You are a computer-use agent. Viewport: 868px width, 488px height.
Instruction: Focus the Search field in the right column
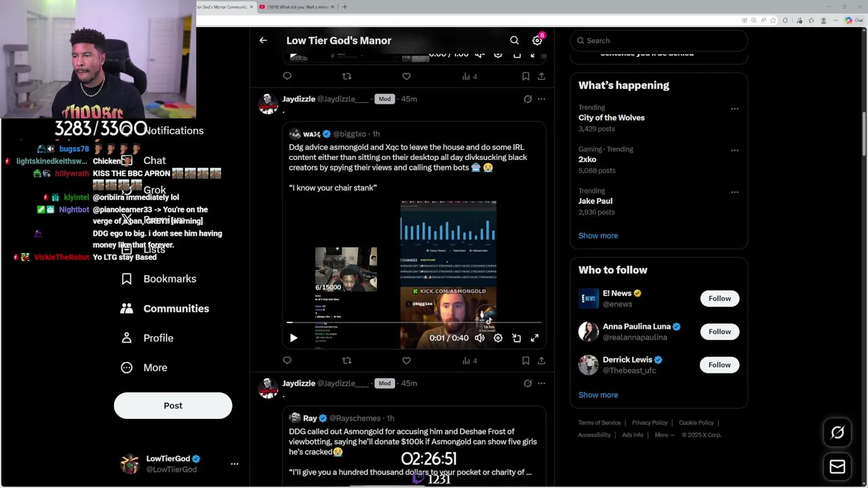[658, 41]
